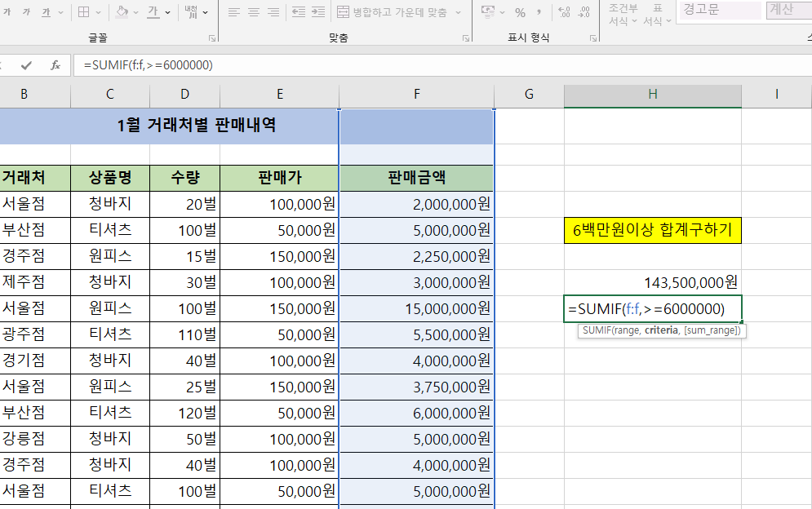
Task: Click the 수량 header cell
Action: click(185, 178)
